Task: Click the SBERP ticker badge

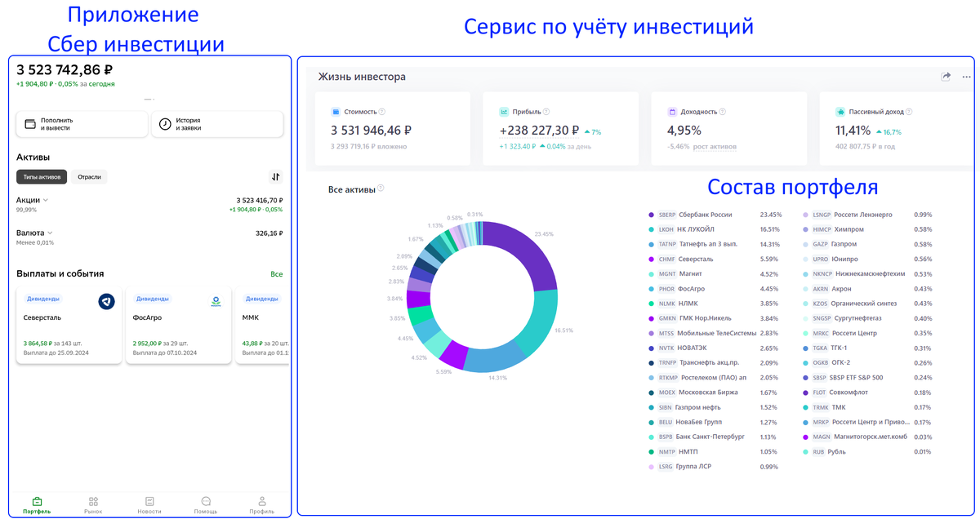Action: click(667, 215)
